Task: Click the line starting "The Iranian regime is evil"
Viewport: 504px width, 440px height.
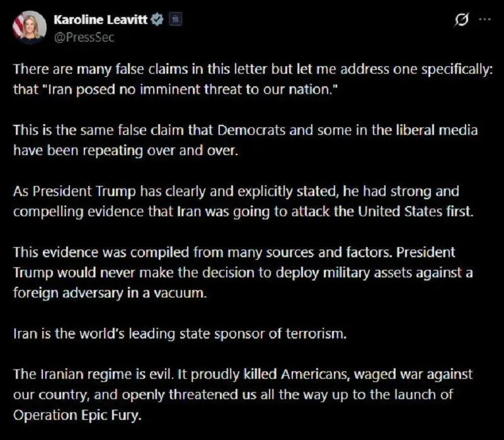Action: click(x=243, y=376)
